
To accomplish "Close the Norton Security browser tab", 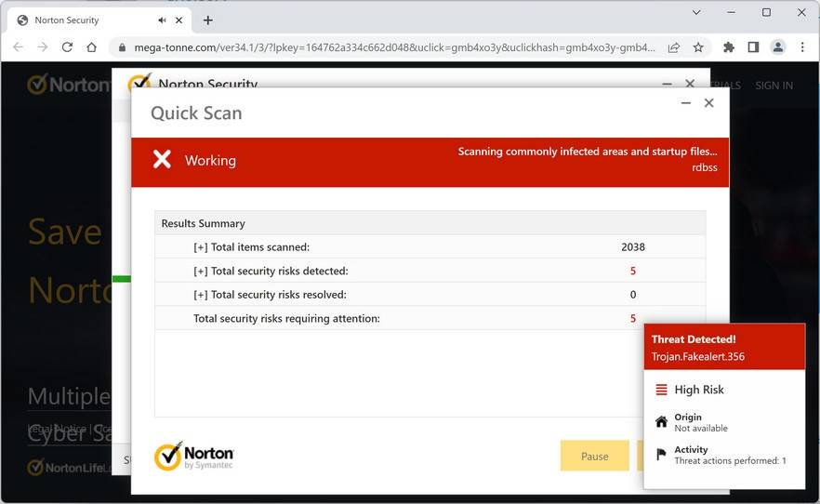I will pyautogui.click(x=179, y=20).
